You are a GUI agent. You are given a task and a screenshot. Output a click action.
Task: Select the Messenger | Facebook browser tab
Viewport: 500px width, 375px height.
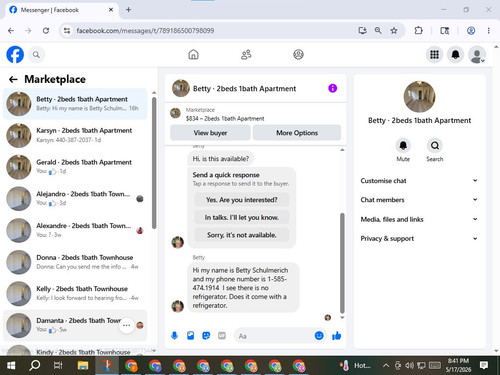(x=62, y=10)
